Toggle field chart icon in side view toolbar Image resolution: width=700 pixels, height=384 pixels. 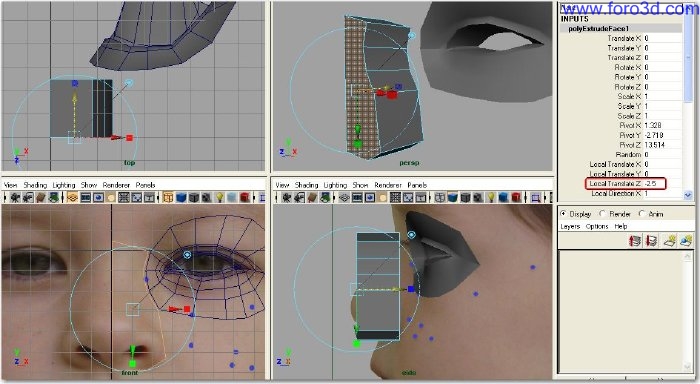coord(395,197)
